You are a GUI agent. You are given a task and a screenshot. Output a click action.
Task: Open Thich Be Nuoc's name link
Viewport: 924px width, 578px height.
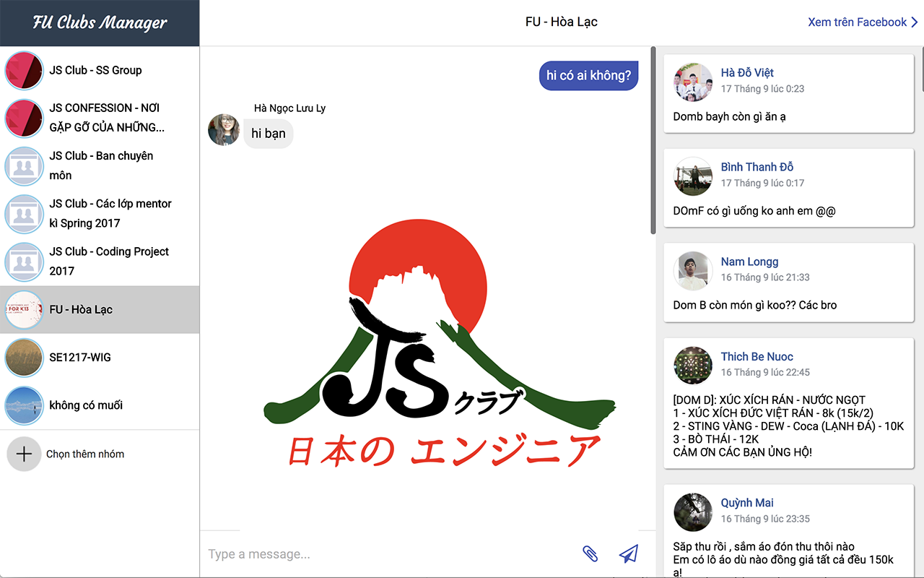757,356
